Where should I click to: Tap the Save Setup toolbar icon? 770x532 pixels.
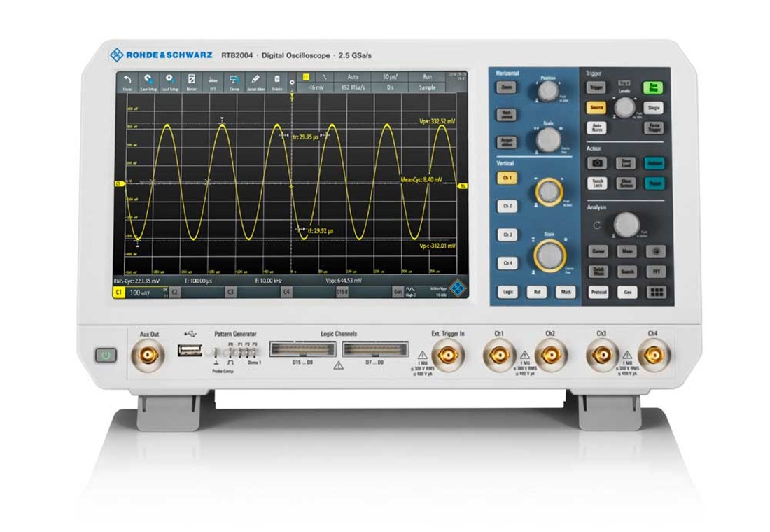coord(148,82)
